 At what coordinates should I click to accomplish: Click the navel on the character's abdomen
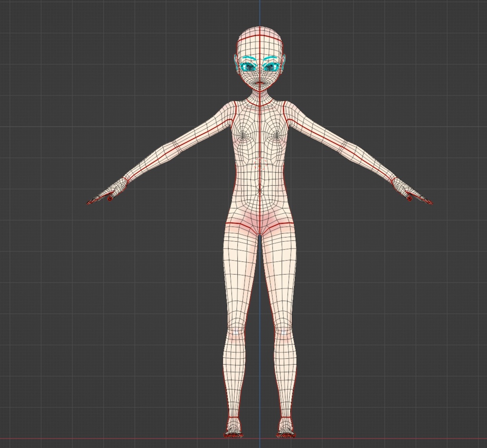pyautogui.click(x=259, y=190)
